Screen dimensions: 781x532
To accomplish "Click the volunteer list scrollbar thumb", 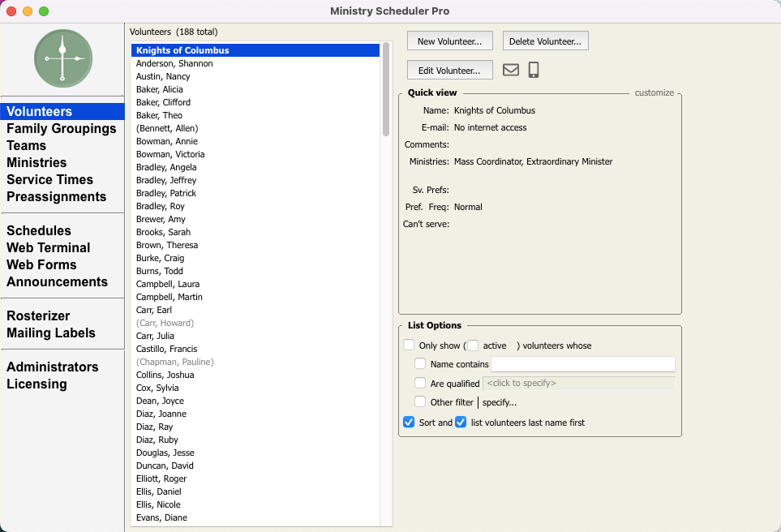I will click(386, 90).
